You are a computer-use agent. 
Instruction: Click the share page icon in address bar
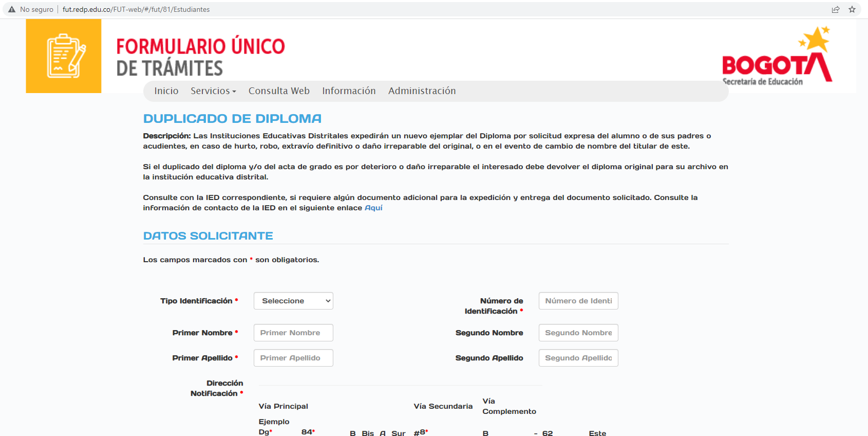click(836, 9)
